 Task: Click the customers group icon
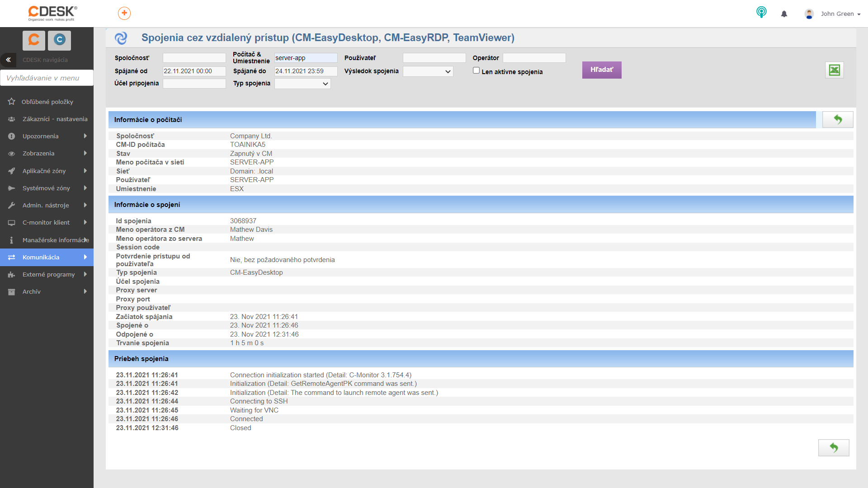click(x=11, y=119)
